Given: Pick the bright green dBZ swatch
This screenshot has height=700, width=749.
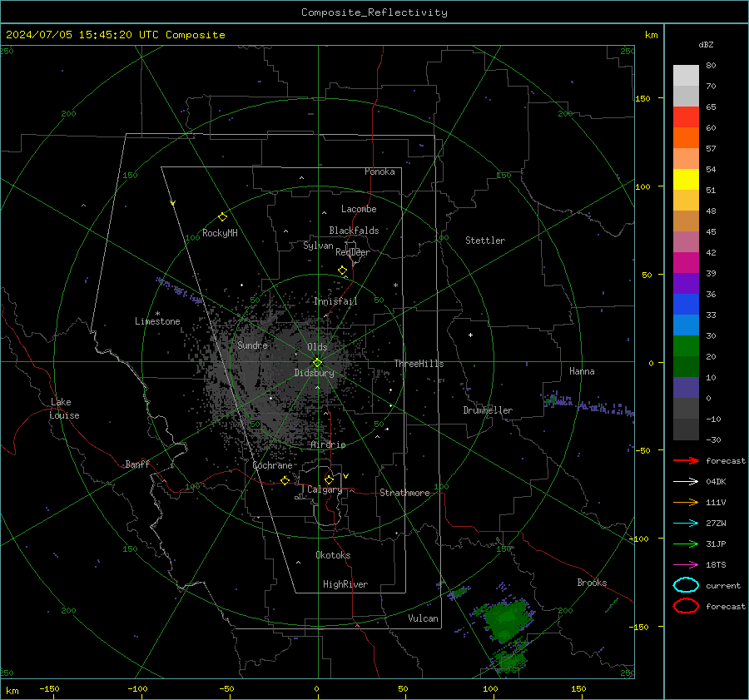Looking at the screenshot, I should pos(686,346).
